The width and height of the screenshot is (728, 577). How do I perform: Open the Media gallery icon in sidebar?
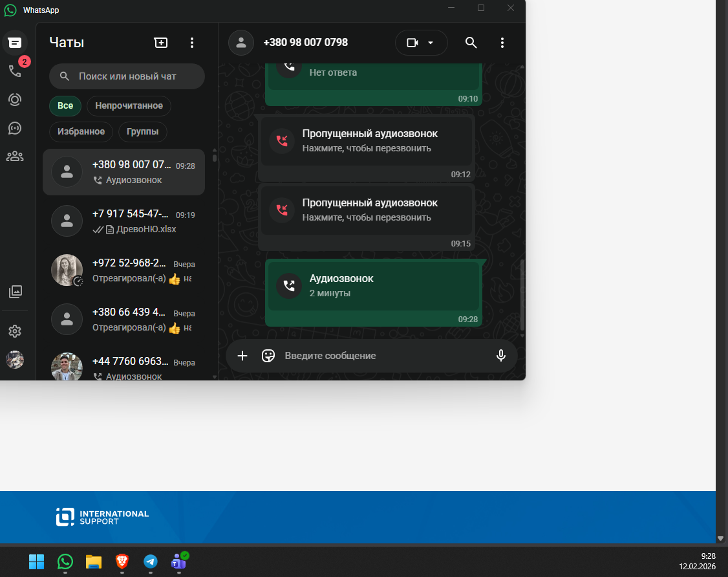16,292
